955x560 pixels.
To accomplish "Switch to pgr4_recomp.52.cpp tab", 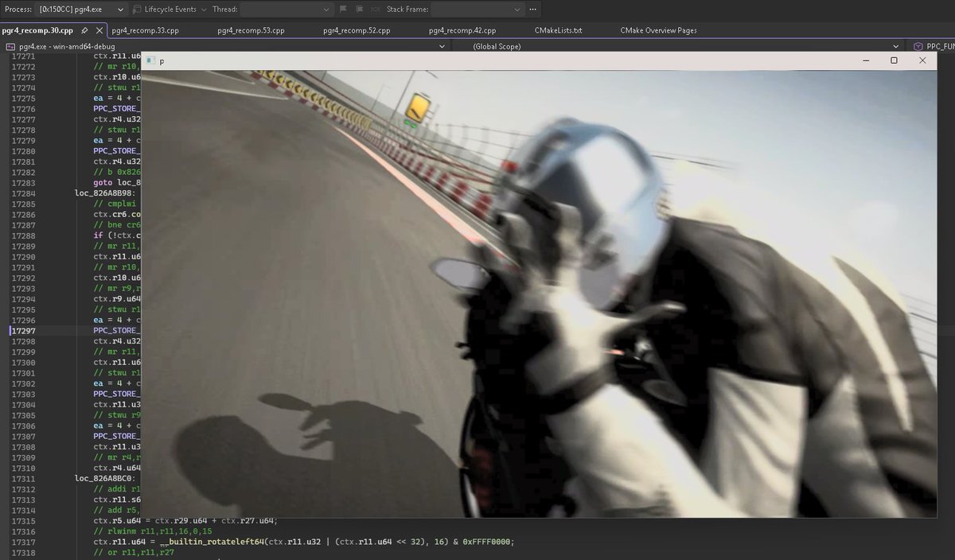I will (357, 30).
